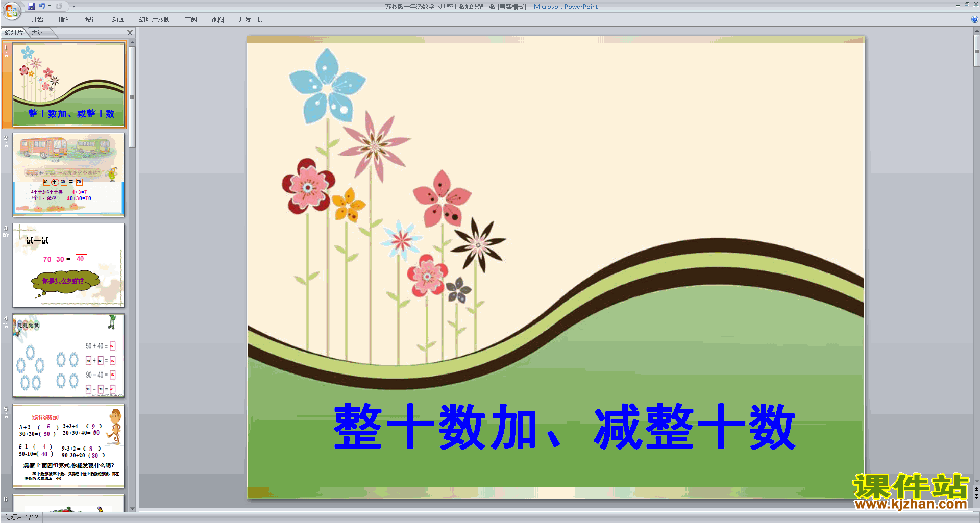Click thumbnail pane scrollbar down arrow
Image resolution: width=980 pixels, height=523 pixels.
click(132, 508)
